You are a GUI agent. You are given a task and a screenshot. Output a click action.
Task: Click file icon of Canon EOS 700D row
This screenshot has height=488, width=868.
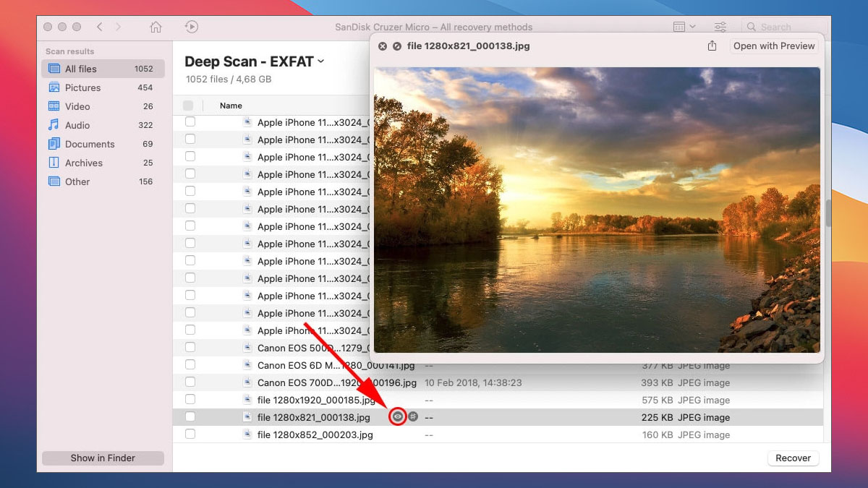coord(247,382)
